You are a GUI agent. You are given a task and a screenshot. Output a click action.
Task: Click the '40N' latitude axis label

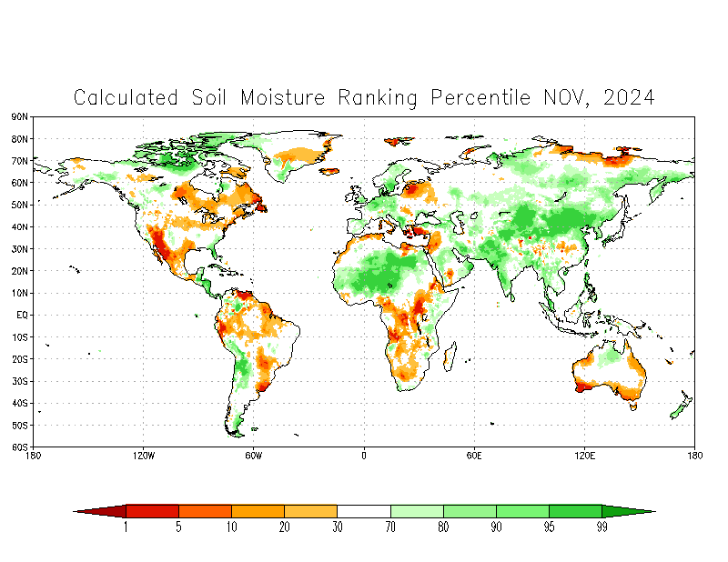pyautogui.click(x=20, y=227)
